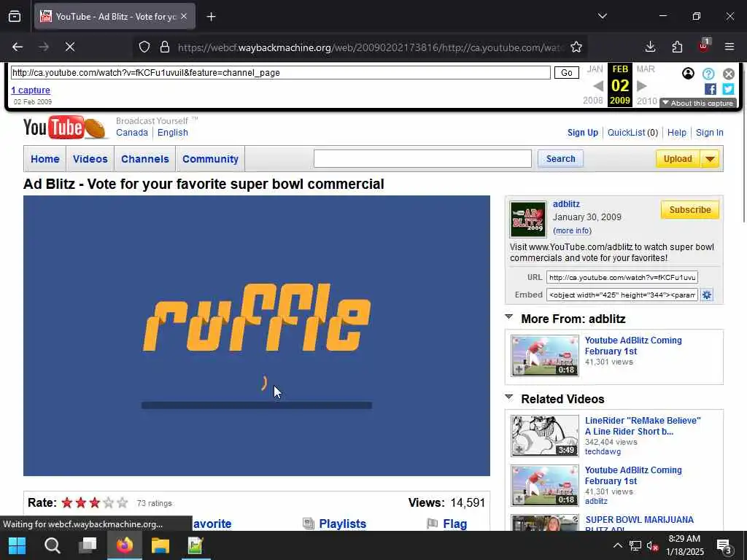Open the tracking protection shield icon

(x=144, y=47)
